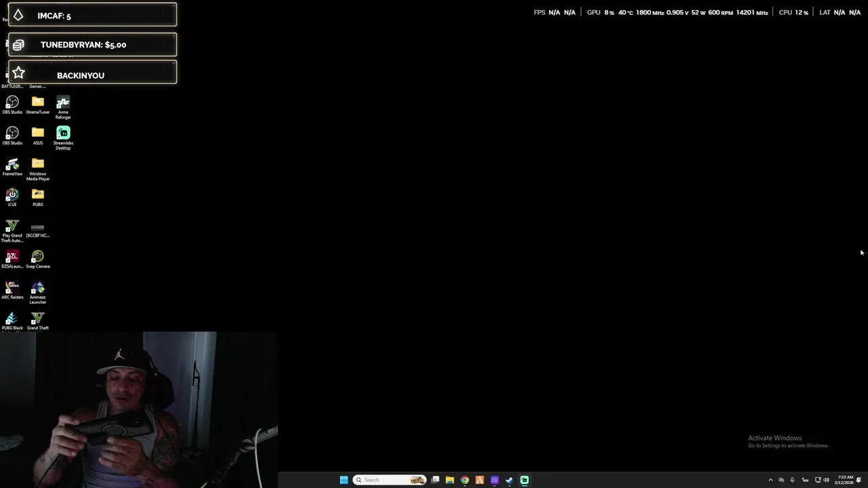Open the XtremeTuner folder on desktop
Viewport: 868px width, 488px height.
pos(38,104)
